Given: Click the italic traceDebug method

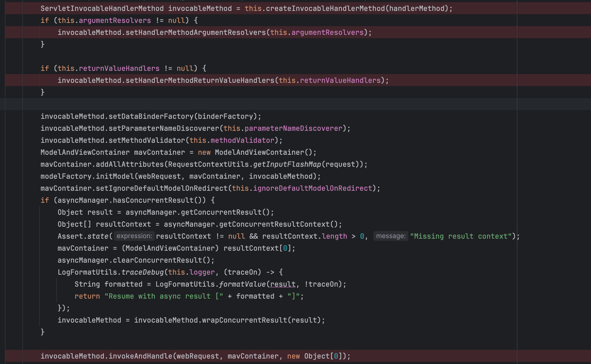Looking at the screenshot, I should (x=142, y=272).
